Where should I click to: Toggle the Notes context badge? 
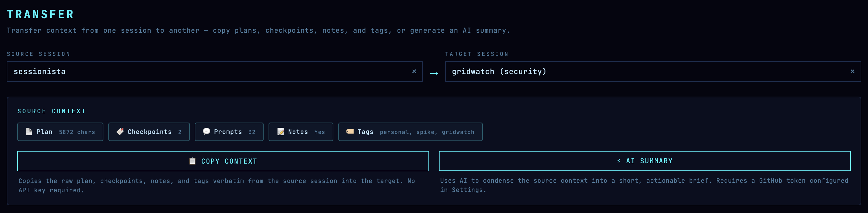301,132
